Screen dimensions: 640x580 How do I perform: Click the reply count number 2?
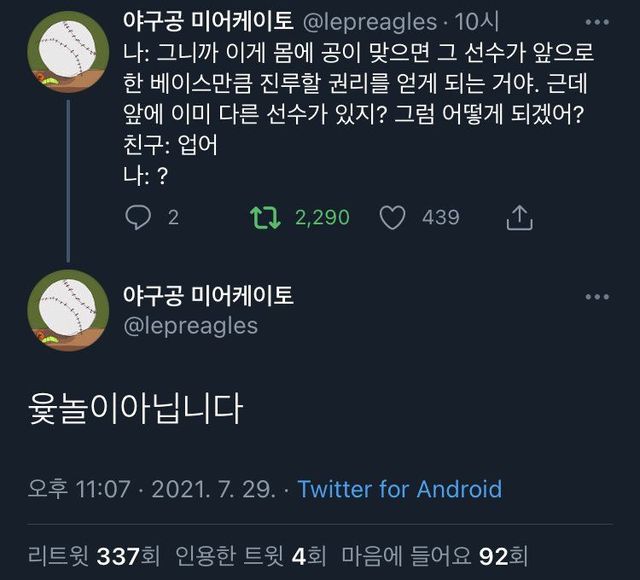coord(173,217)
